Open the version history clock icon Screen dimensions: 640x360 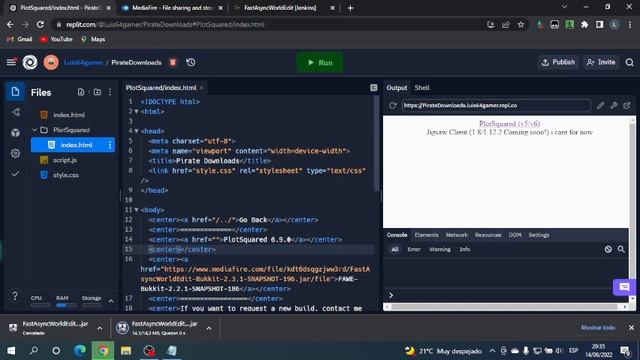tap(191, 62)
